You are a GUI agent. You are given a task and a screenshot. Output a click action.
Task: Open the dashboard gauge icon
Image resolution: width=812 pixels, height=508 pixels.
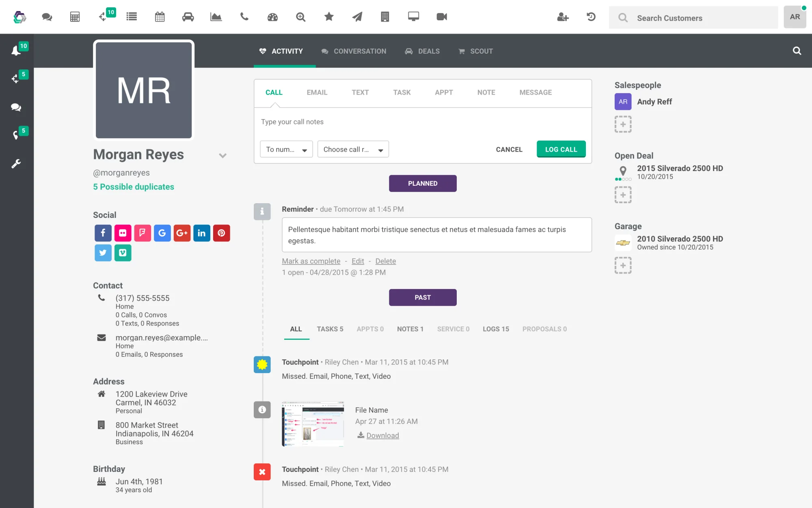pyautogui.click(x=272, y=17)
